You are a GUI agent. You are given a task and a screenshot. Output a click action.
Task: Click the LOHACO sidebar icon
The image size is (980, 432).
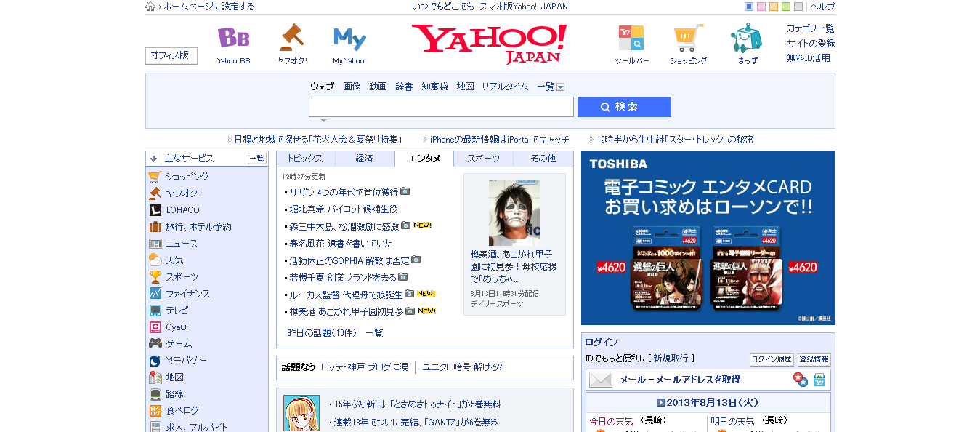tap(155, 209)
